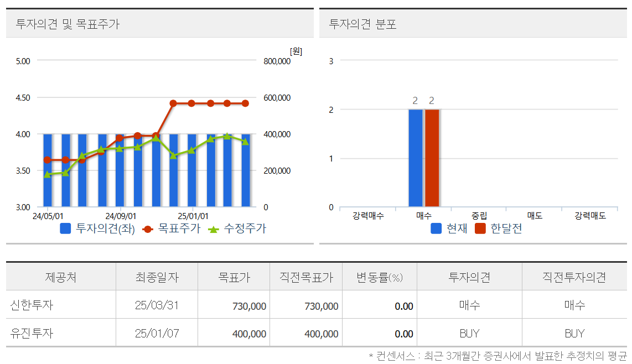The width and height of the screenshot is (632, 364).
Task: Click the 목표가 column header
Action: 234,277
